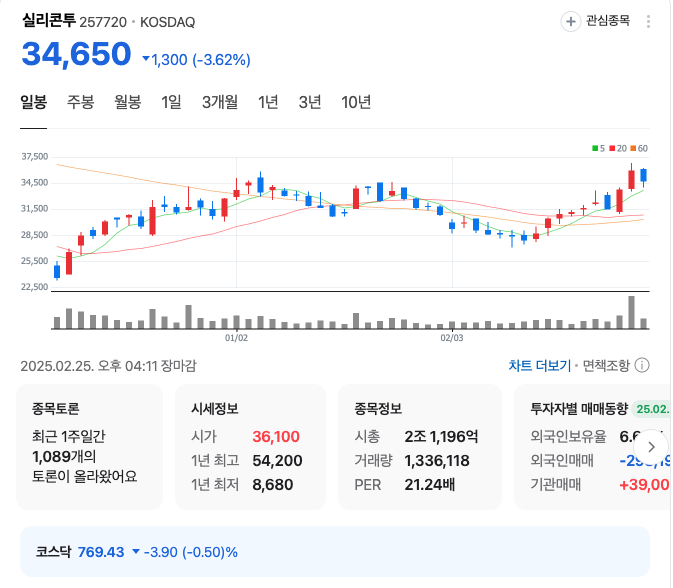673x588 pixels.
Task: Switch to the 3년 chart tab
Action: [310, 102]
